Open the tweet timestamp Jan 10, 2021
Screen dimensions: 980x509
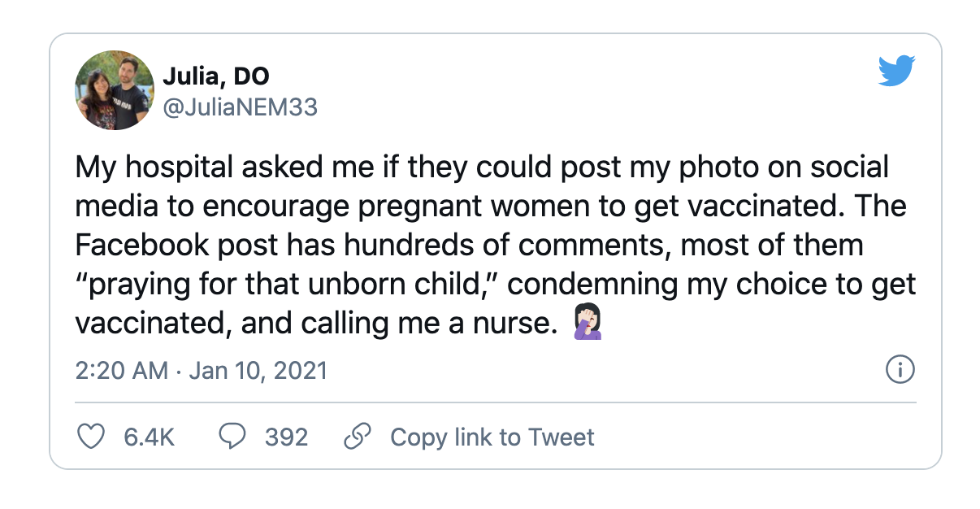(258, 371)
